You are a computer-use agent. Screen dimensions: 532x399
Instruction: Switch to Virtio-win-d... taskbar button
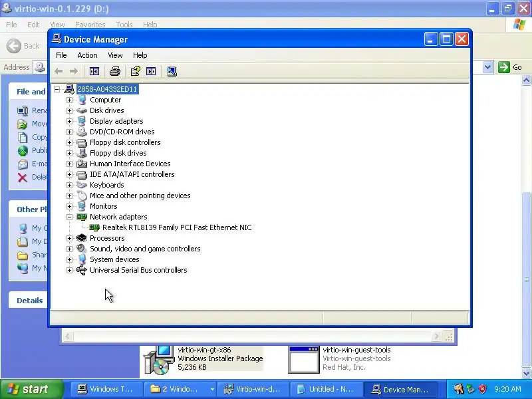(253, 389)
